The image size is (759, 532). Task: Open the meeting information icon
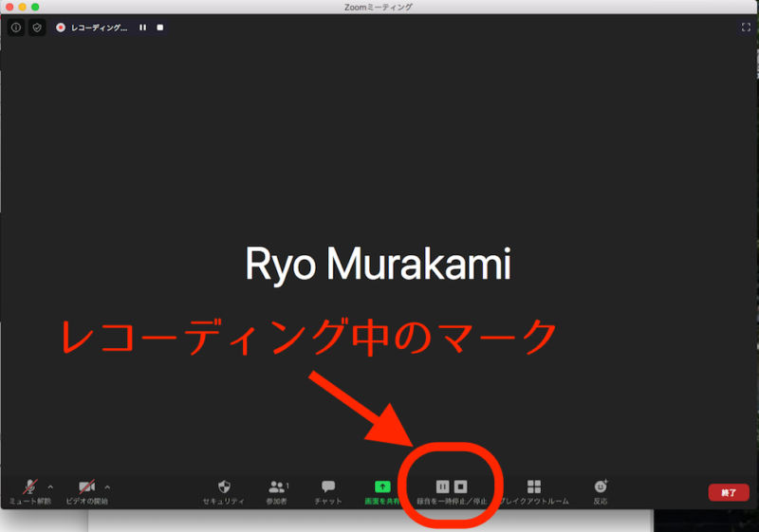click(x=16, y=28)
